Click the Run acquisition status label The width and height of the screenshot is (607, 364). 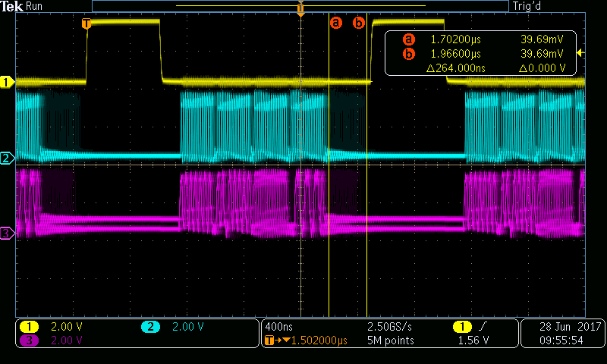point(34,6)
